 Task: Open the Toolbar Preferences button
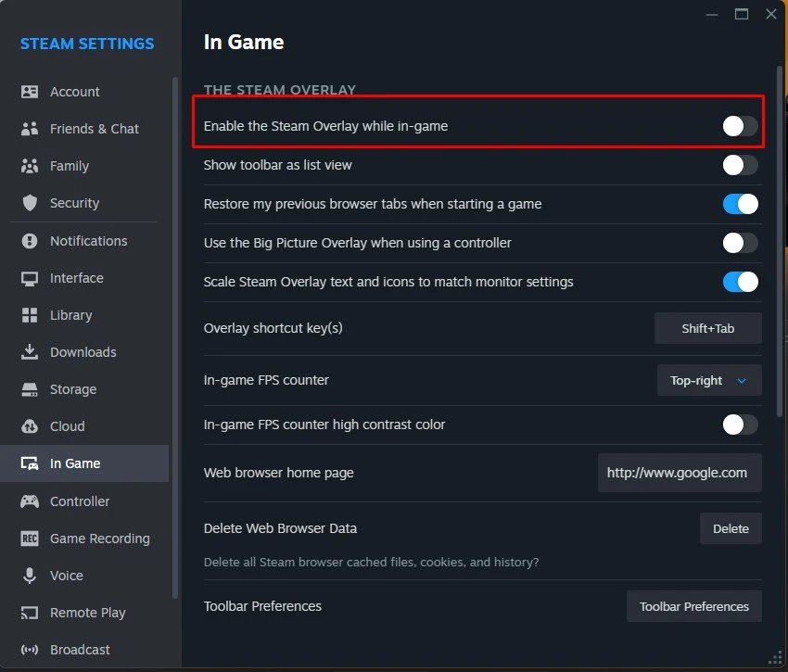click(694, 607)
